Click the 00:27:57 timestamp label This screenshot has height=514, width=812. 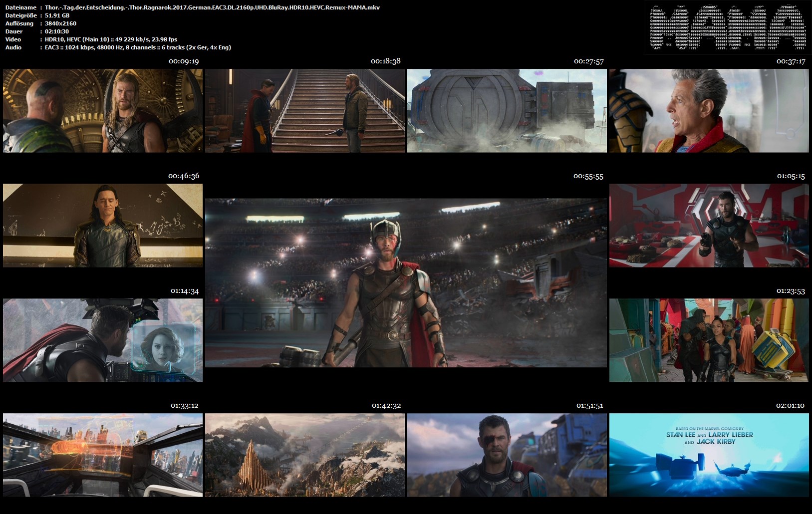pos(589,61)
